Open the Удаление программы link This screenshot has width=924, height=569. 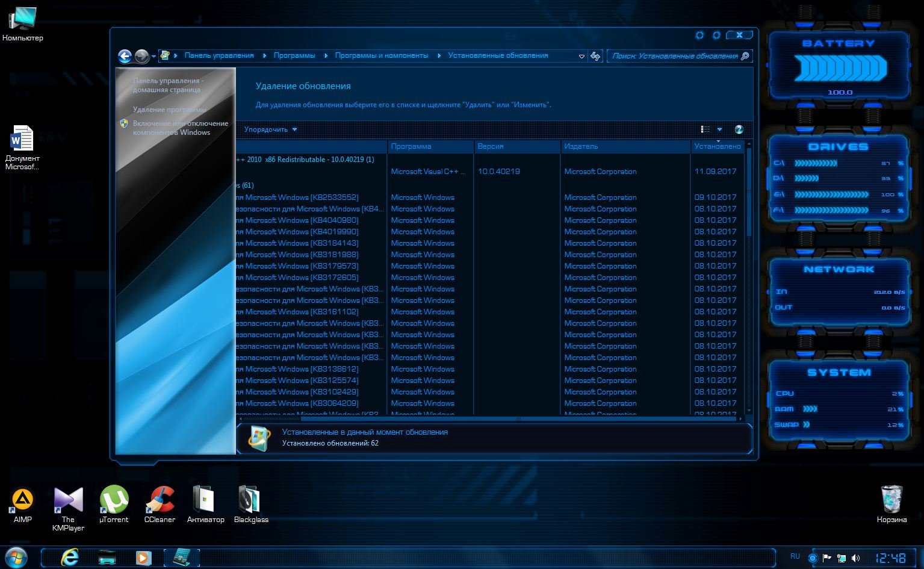pyautogui.click(x=170, y=110)
